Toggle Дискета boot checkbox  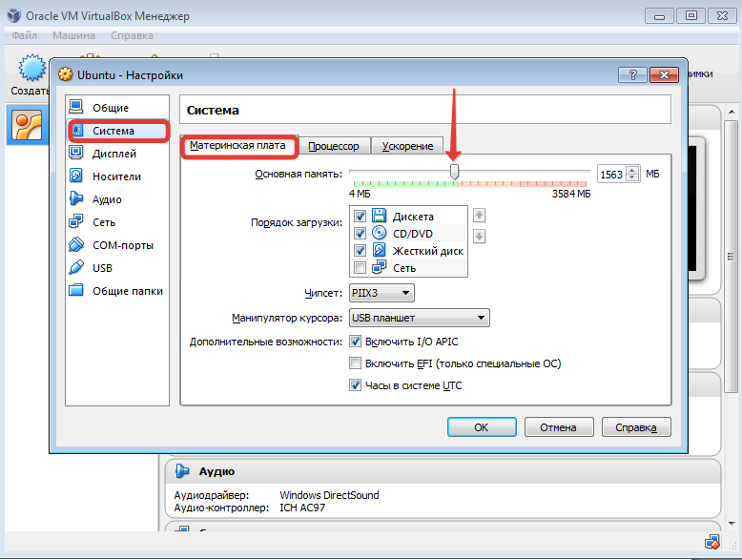[x=361, y=217]
